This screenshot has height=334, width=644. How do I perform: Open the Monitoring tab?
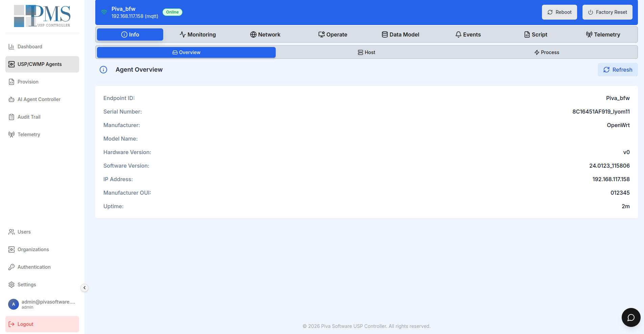click(x=198, y=34)
